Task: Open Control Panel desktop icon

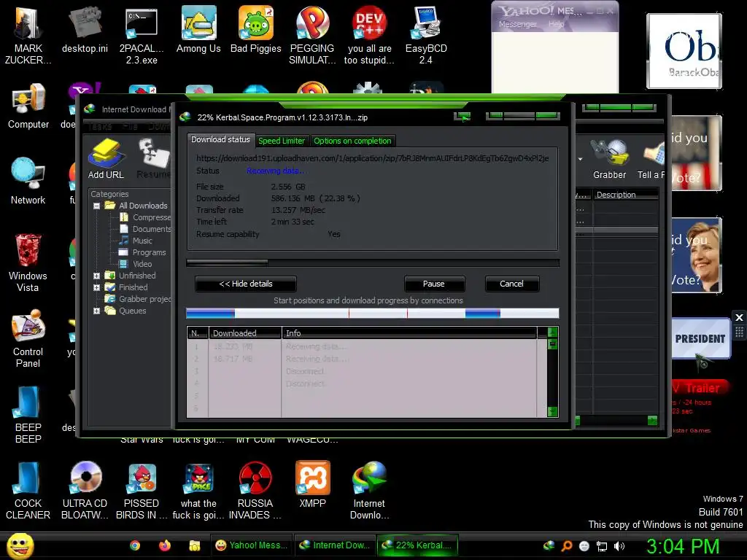Action: pyautogui.click(x=28, y=338)
